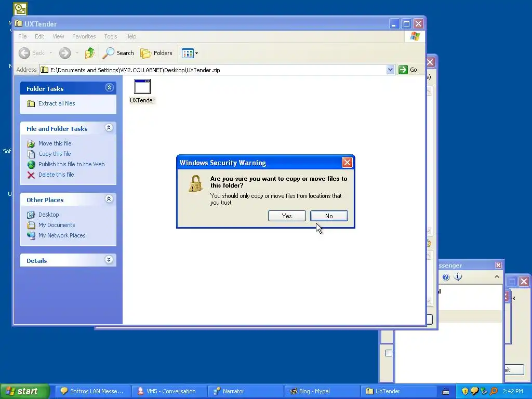Switch to Narrator taskbar item
This screenshot has width=532, height=399.
point(245,391)
